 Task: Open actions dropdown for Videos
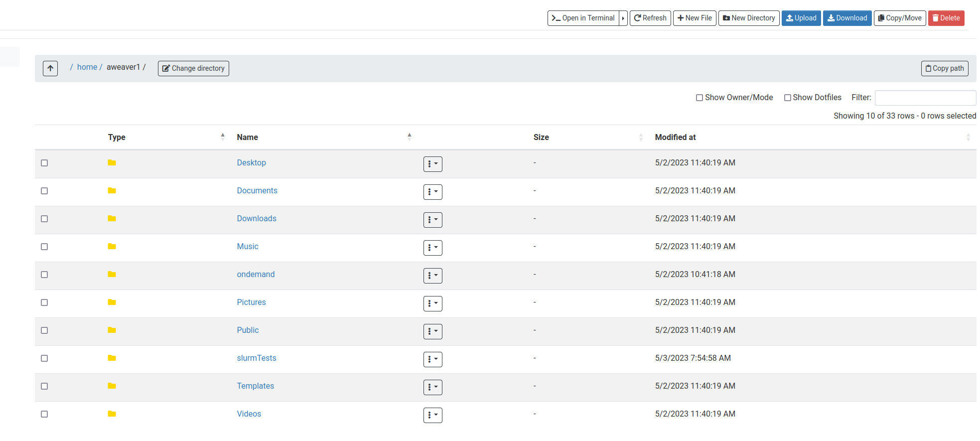(x=433, y=415)
